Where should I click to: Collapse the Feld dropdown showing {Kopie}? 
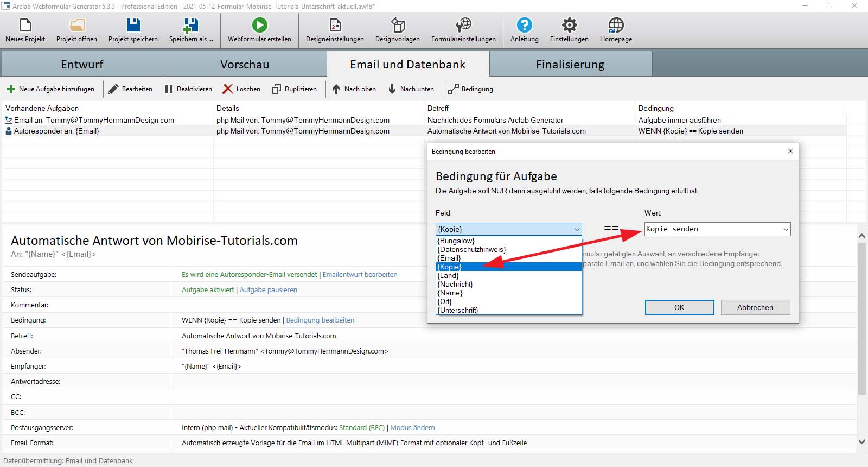pyautogui.click(x=577, y=230)
